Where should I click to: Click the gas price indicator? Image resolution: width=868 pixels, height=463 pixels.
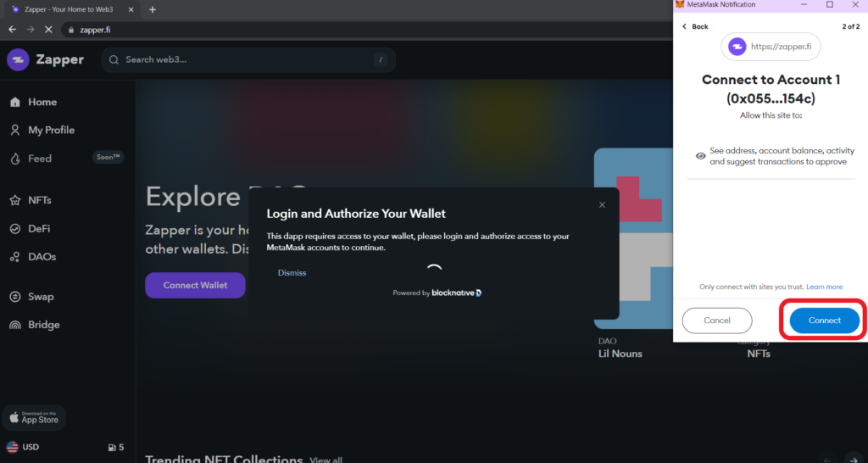click(115, 447)
